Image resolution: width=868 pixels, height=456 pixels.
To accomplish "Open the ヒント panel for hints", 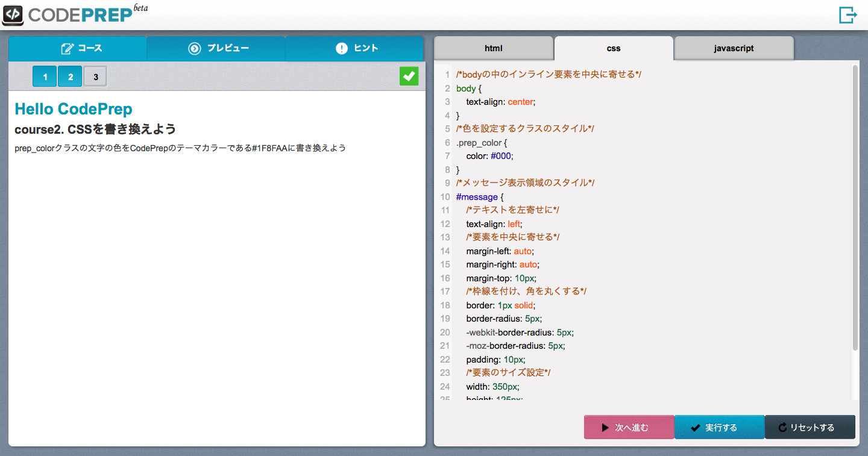I will point(354,48).
